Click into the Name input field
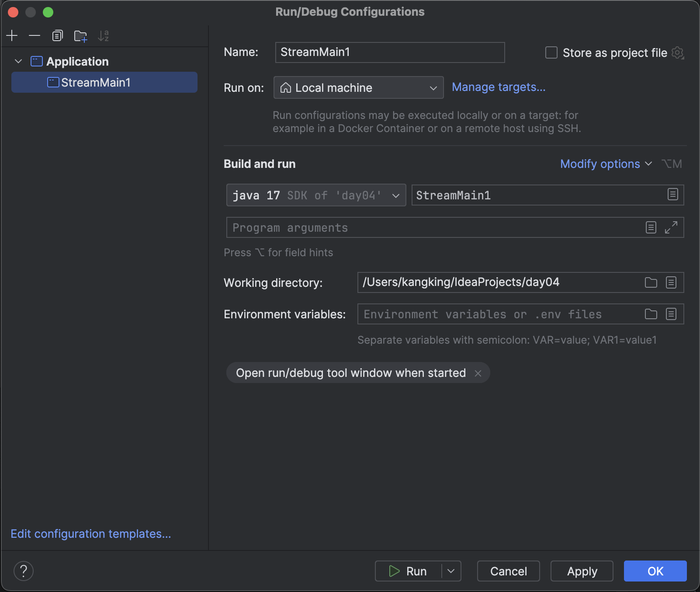This screenshot has width=700, height=592. [390, 52]
